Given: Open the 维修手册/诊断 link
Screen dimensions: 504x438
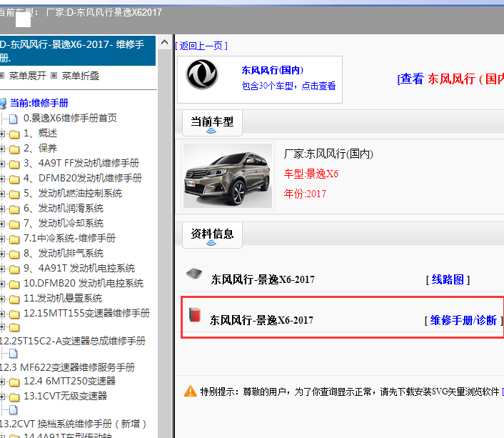Looking at the screenshot, I should (463, 320).
